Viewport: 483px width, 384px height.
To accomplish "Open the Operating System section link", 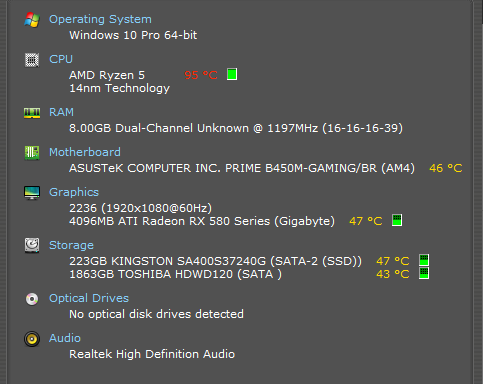I will coord(100,19).
